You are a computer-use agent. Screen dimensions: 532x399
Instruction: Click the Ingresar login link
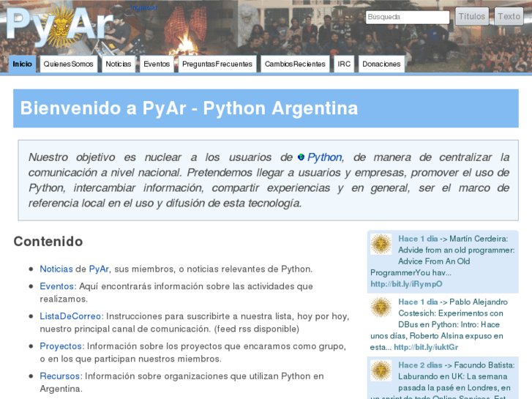pos(144,7)
